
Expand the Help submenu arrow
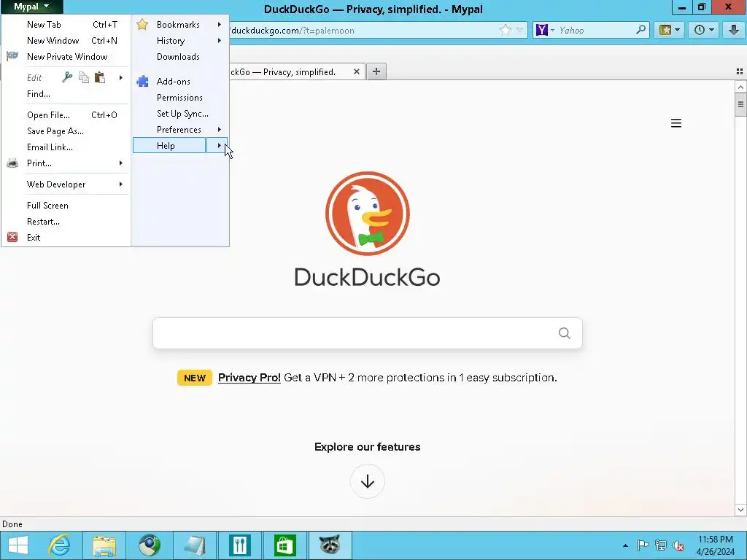(217, 146)
